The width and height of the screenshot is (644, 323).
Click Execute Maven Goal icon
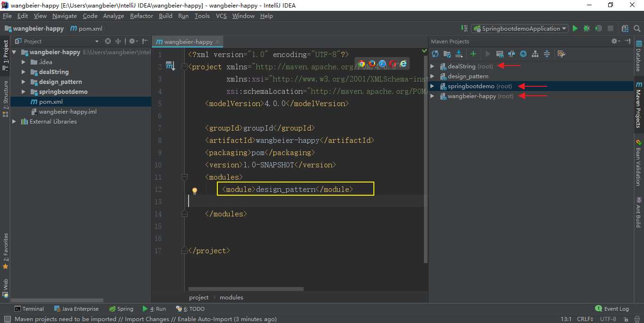(500, 54)
